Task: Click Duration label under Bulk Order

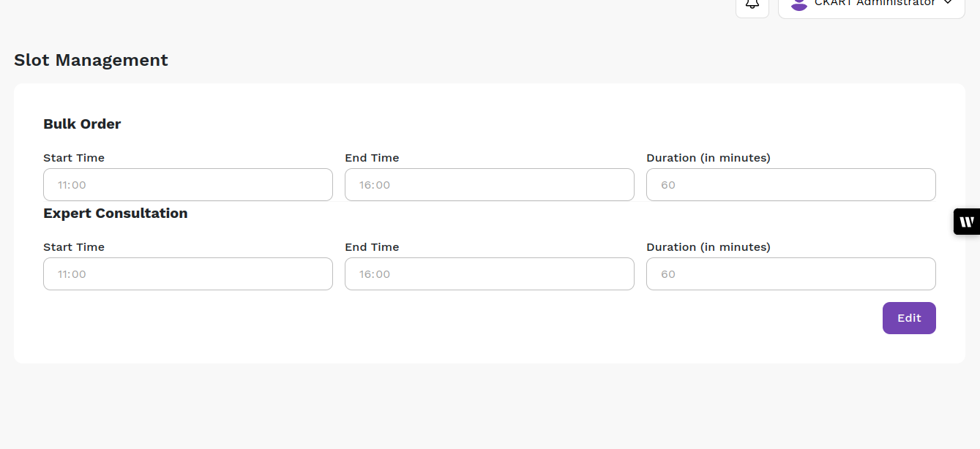Action: tap(708, 158)
